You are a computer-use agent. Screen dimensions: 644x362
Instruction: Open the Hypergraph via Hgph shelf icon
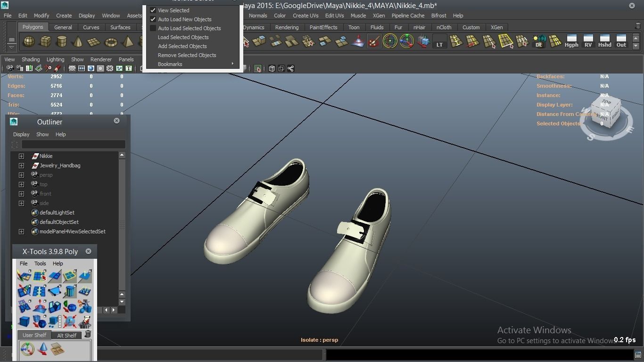571,41
